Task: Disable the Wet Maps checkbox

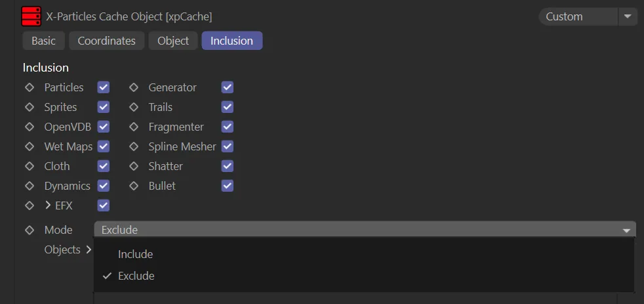Action: click(103, 146)
